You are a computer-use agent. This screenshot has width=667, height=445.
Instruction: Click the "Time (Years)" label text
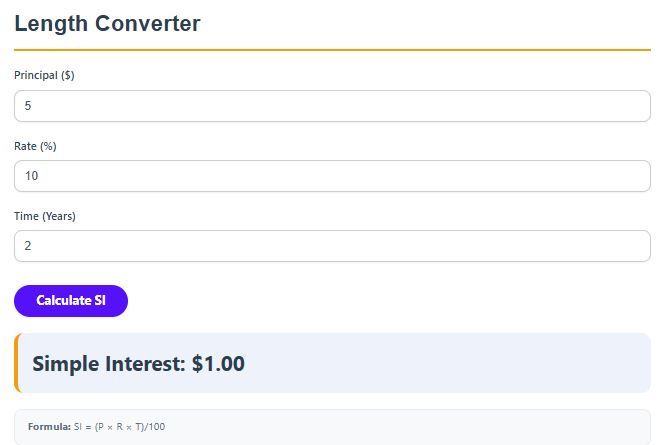(45, 216)
